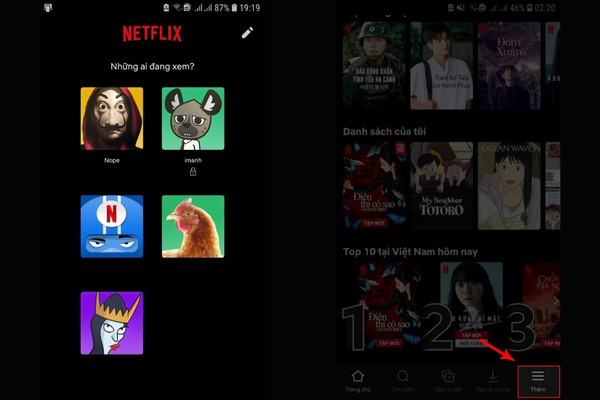Screen dimensions: 600x400
Task: Open the Tìm kiếm search tab
Action: [403, 381]
